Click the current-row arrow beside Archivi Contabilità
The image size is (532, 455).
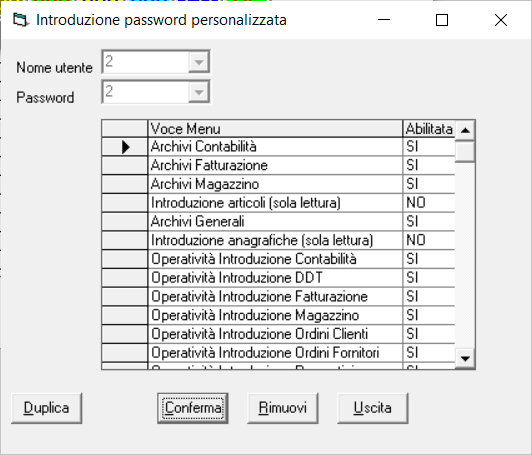tap(126, 147)
